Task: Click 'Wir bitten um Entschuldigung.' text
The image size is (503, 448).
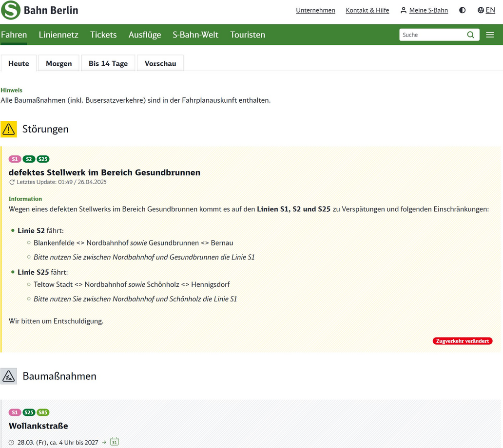Action: coord(56,321)
